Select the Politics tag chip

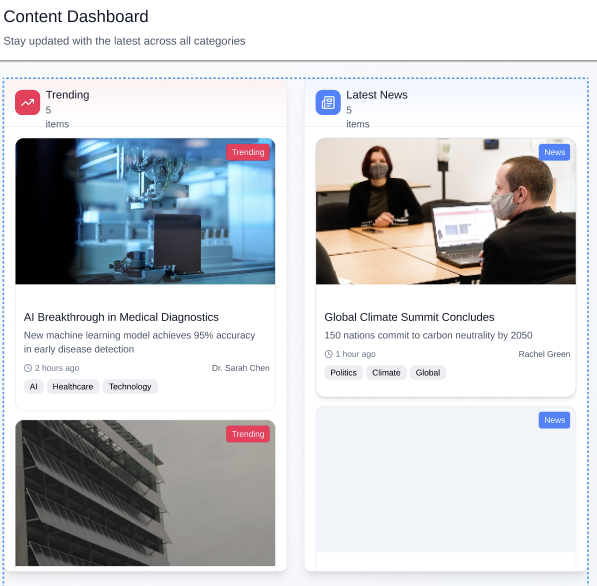click(x=343, y=372)
